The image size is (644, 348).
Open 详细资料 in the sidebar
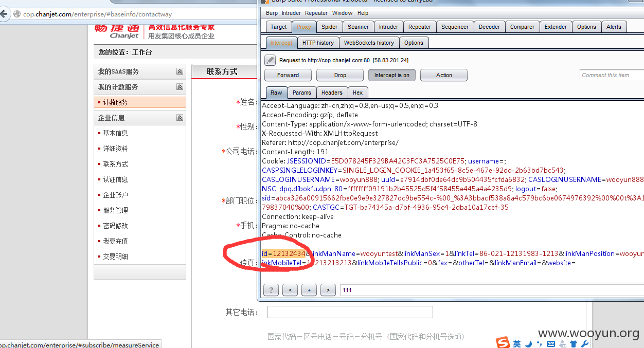[115, 149]
